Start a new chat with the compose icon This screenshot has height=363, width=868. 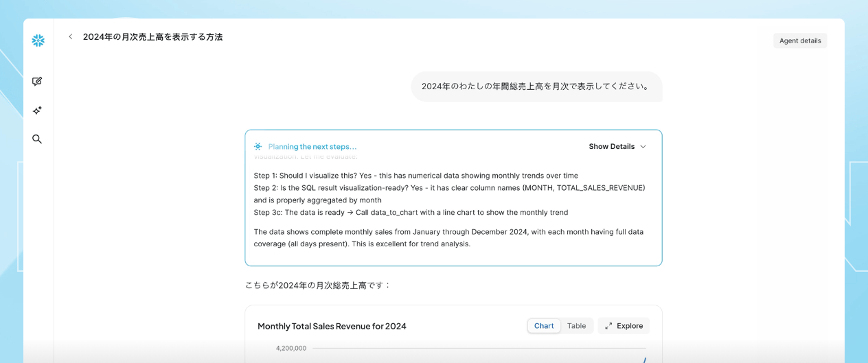click(37, 81)
